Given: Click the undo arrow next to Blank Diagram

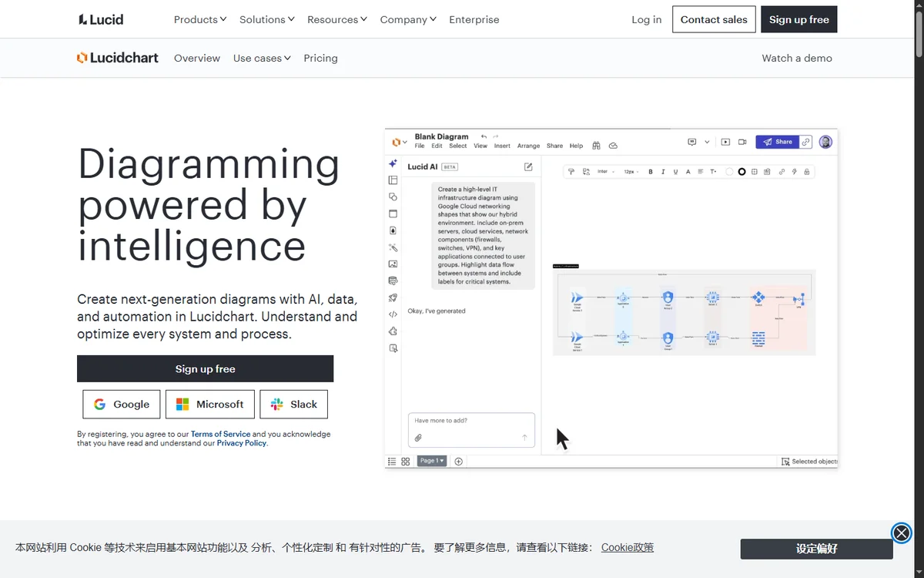Looking at the screenshot, I should pos(484,136).
